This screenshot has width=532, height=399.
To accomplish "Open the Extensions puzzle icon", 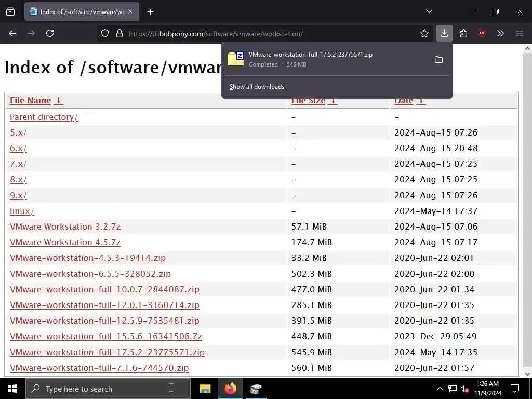I will [x=463, y=33].
